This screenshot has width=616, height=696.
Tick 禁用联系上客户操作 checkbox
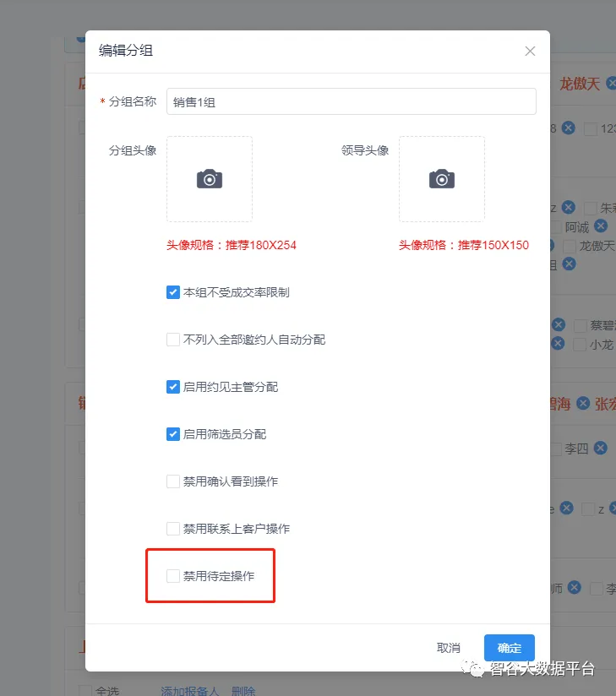click(x=173, y=529)
